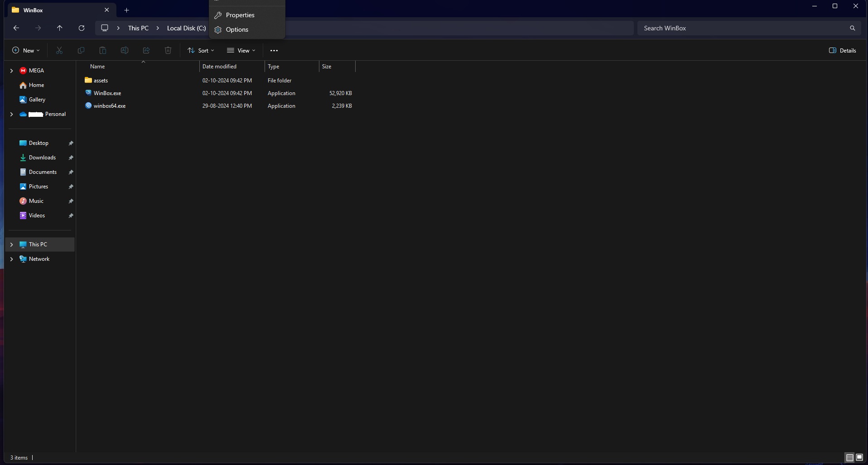The width and height of the screenshot is (868, 465).
Task: Add a new Explorer tab
Action: [x=127, y=10]
